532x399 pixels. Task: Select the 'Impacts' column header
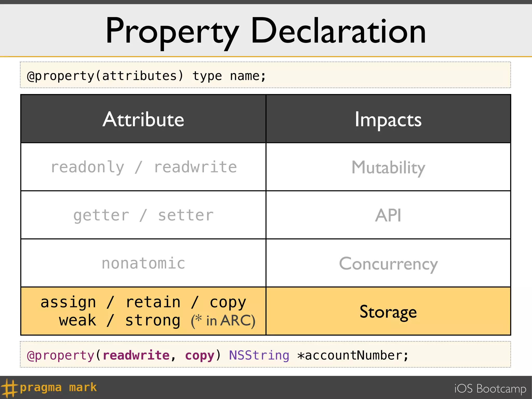click(388, 119)
